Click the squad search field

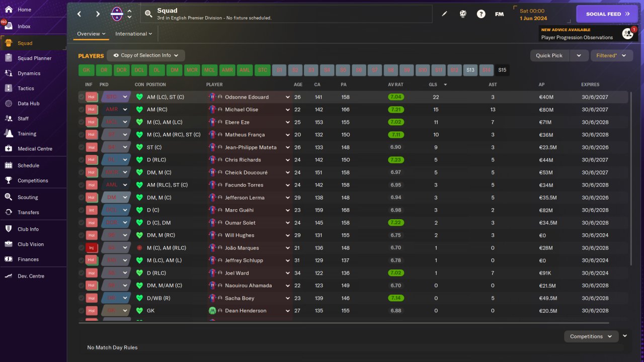coord(286,14)
